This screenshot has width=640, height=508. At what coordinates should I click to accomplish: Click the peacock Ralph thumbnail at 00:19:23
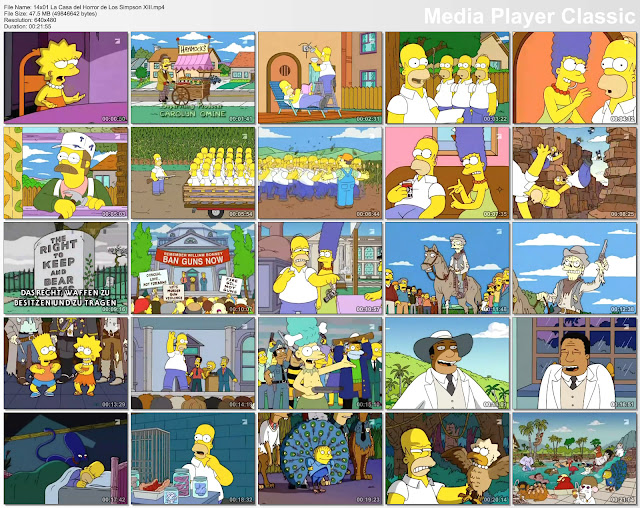[x=320, y=459]
